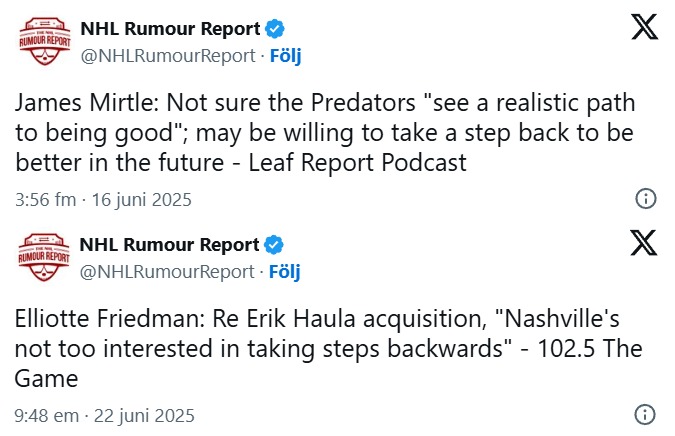Click the '102.5 The' text in the second tweet
This screenshot has height=436, width=675.
click(x=590, y=349)
